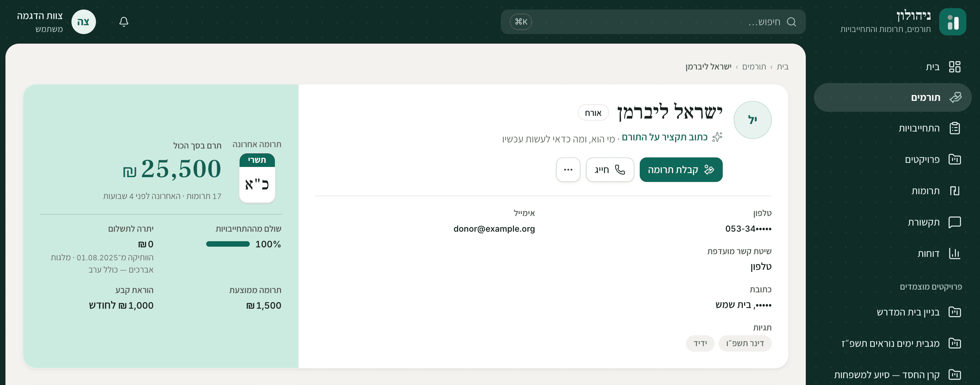
Task: Click the search magnifier icon
Action: click(x=791, y=22)
